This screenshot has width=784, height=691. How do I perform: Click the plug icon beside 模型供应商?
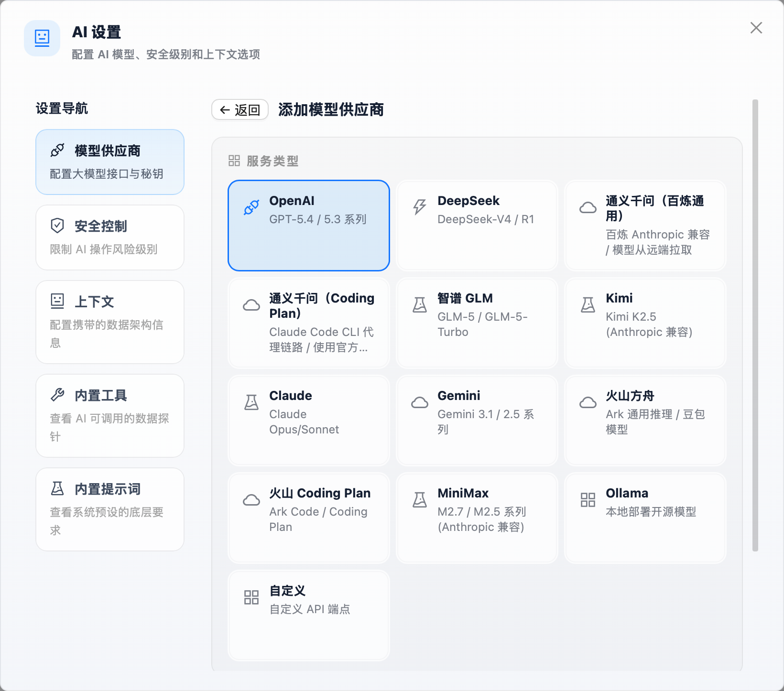57,151
